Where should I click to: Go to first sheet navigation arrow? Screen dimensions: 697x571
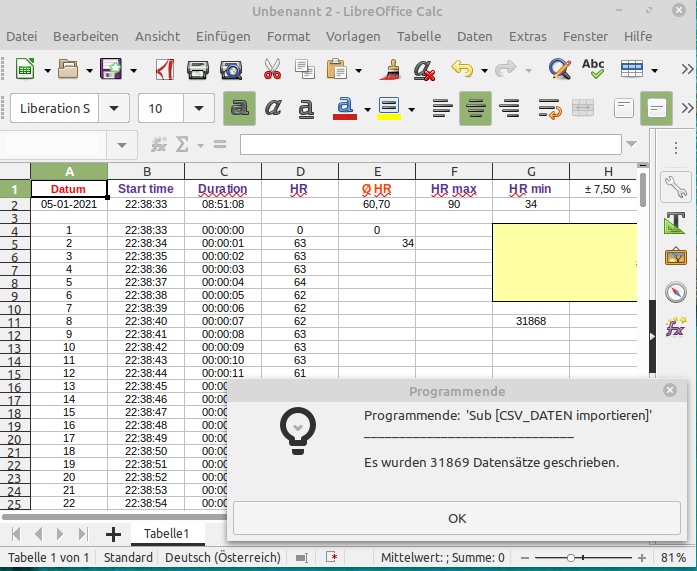click(16, 534)
